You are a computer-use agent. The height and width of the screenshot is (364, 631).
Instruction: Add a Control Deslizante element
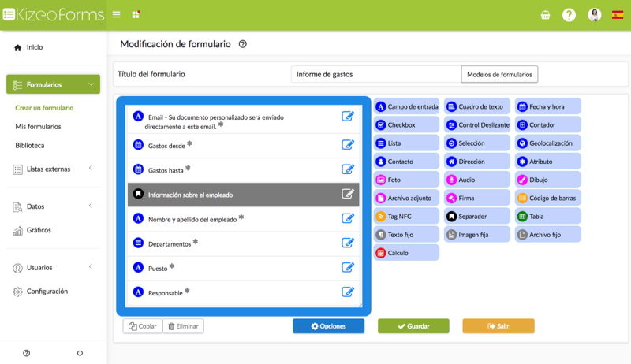477,125
